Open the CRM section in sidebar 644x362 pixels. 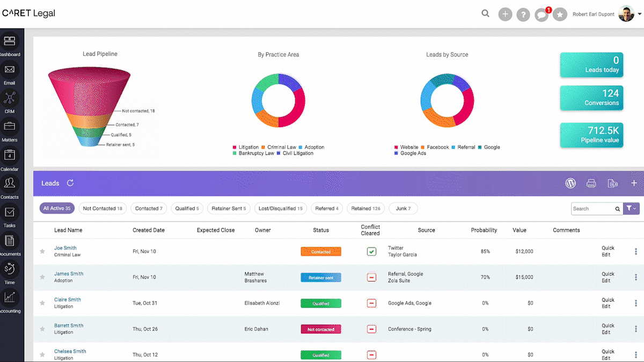(10, 99)
